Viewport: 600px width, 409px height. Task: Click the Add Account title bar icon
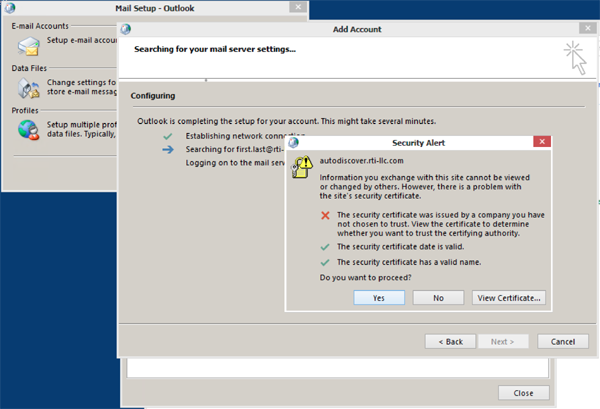click(126, 29)
